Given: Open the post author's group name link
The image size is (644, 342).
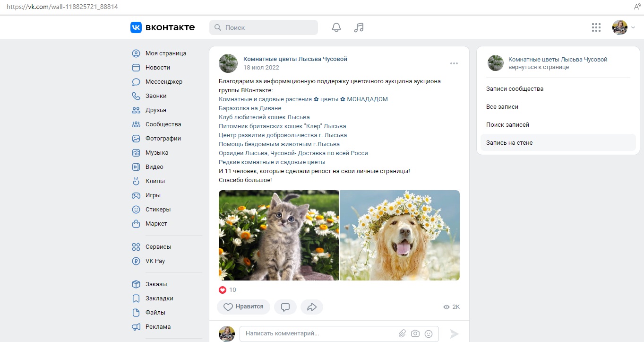Looking at the screenshot, I should tap(295, 59).
